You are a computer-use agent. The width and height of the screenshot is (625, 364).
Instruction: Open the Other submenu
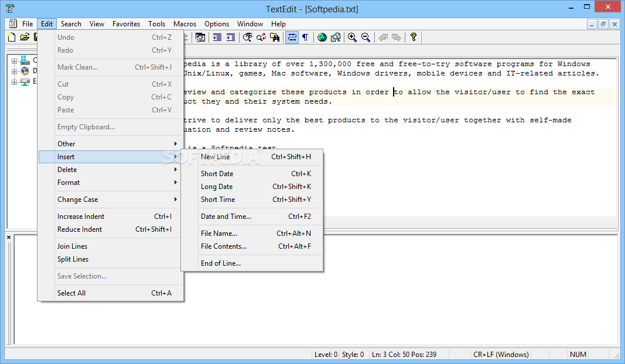(110, 144)
